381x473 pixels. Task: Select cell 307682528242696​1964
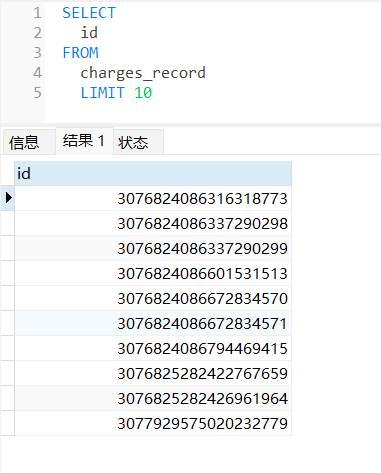click(153, 398)
